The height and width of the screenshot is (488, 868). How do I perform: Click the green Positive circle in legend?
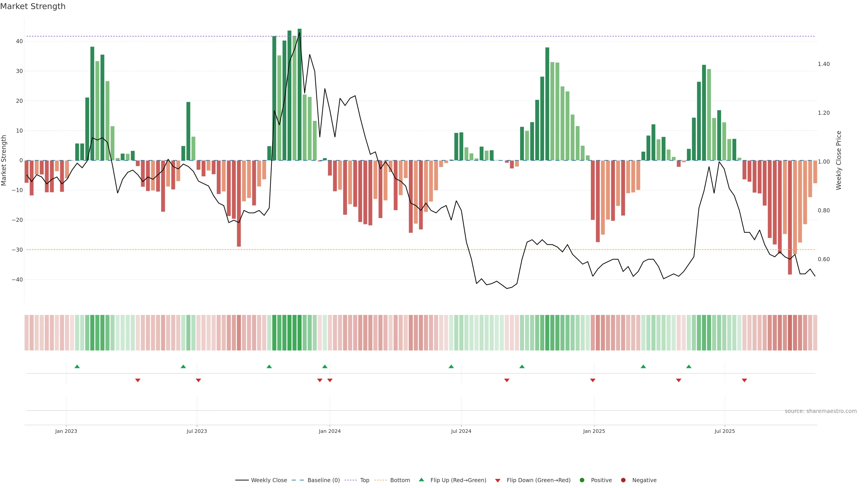[x=582, y=480]
